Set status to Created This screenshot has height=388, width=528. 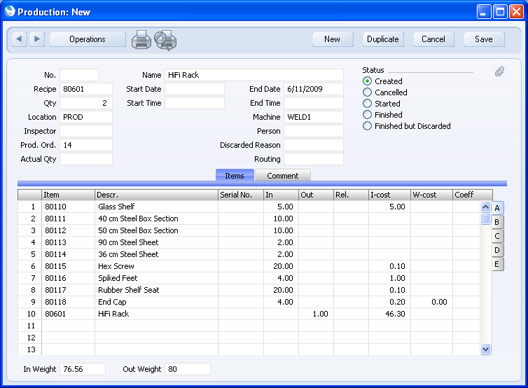coord(367,81)
